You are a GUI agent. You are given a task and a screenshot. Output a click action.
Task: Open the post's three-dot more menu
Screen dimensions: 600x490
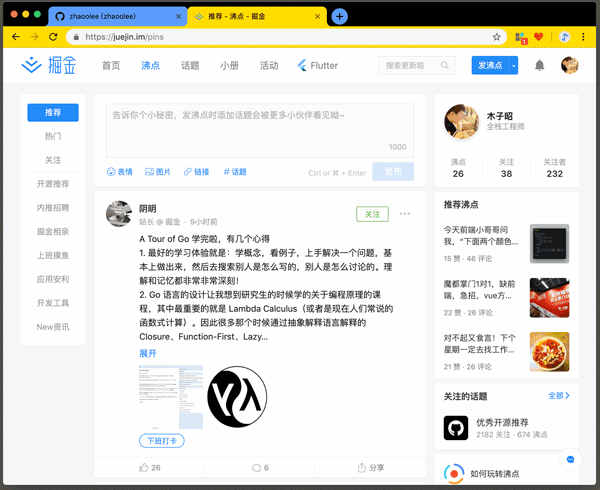[404, 214]
